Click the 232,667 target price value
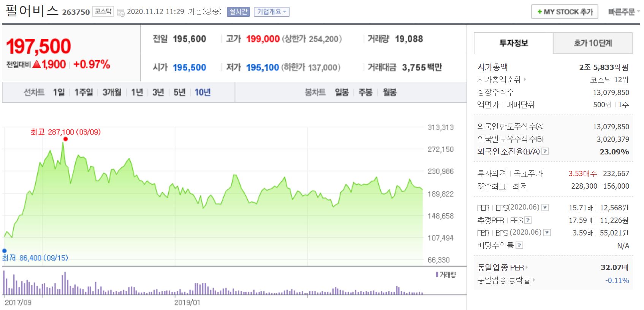Image resolution: width=644 pixels, height=310 pixels. pyautogui.click(x=616, y=173)
